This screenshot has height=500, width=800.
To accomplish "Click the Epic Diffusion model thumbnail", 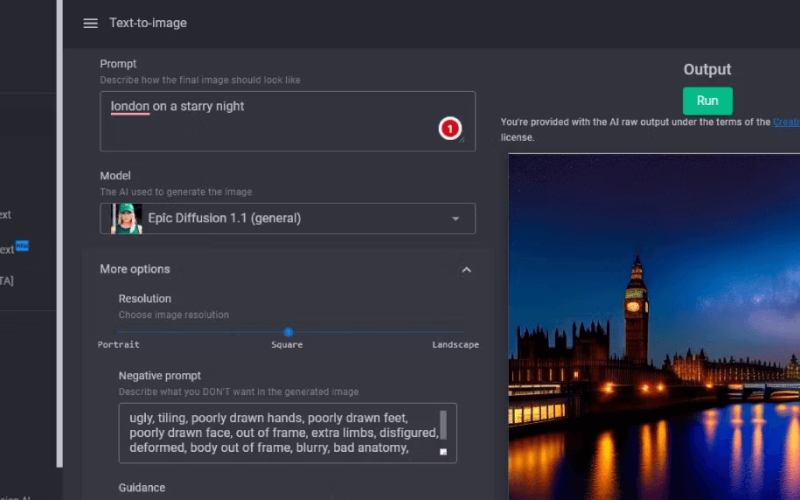I will click(126, 218).
